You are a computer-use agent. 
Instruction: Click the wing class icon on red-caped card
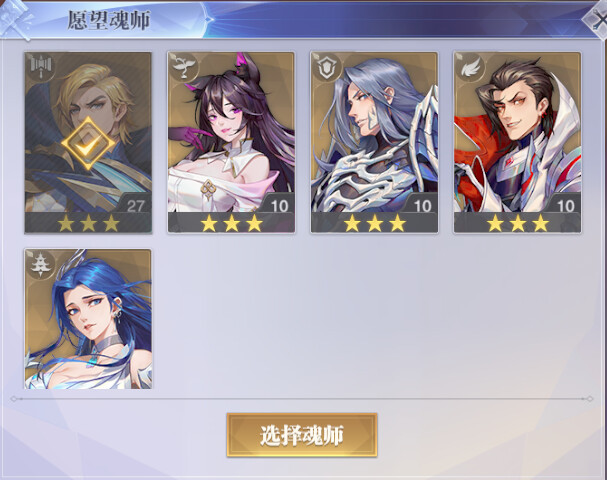pyautogui.click(x=470, y=67)
